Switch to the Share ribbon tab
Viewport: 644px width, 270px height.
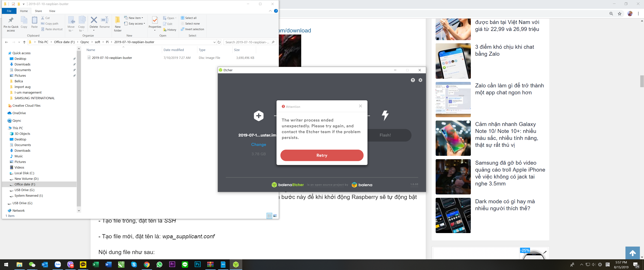coord(38,11)
